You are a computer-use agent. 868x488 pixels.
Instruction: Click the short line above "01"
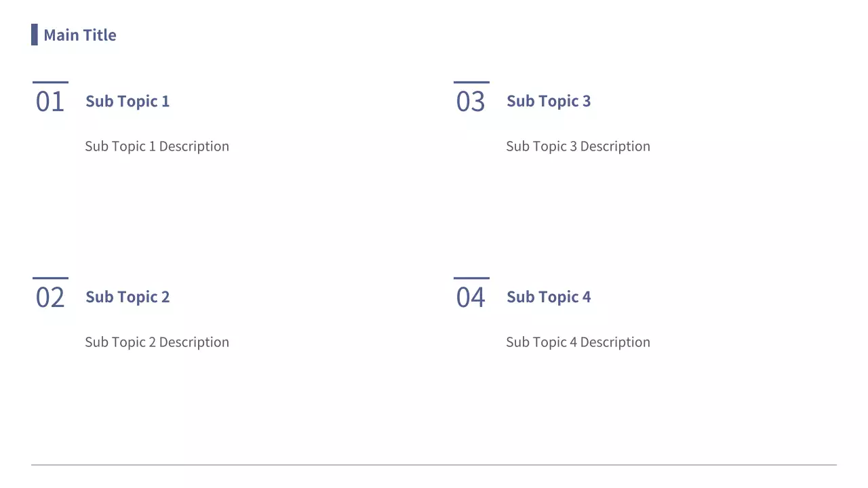pos(50,82)
